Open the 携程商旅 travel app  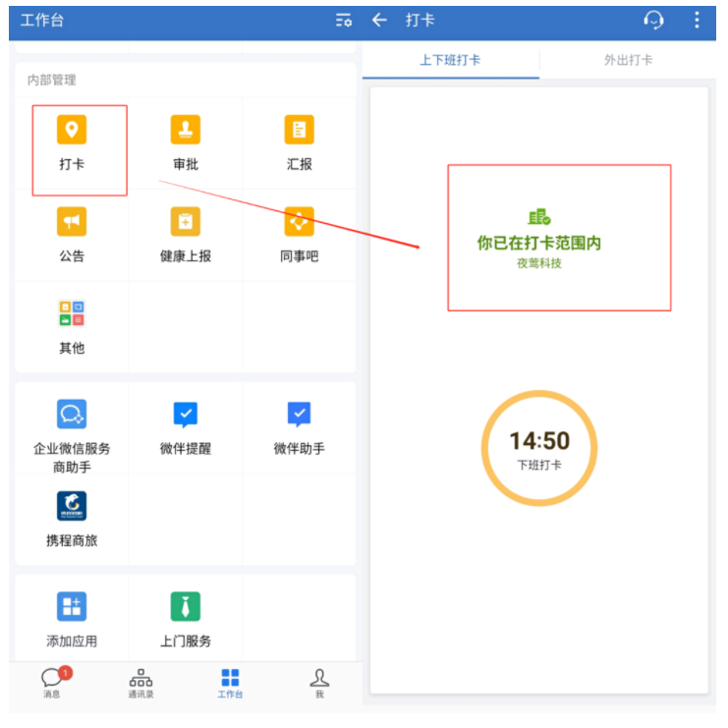(72, 506)
